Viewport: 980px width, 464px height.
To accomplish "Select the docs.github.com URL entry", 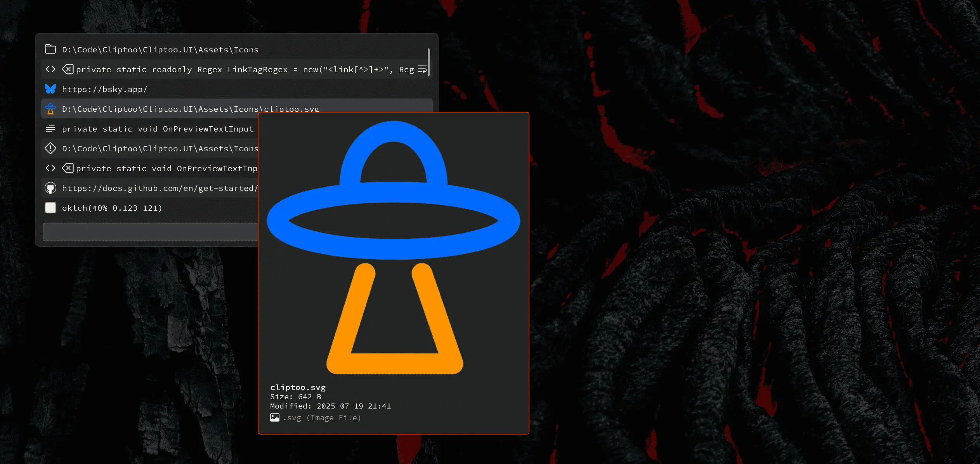I will click(x=160, y=189).
